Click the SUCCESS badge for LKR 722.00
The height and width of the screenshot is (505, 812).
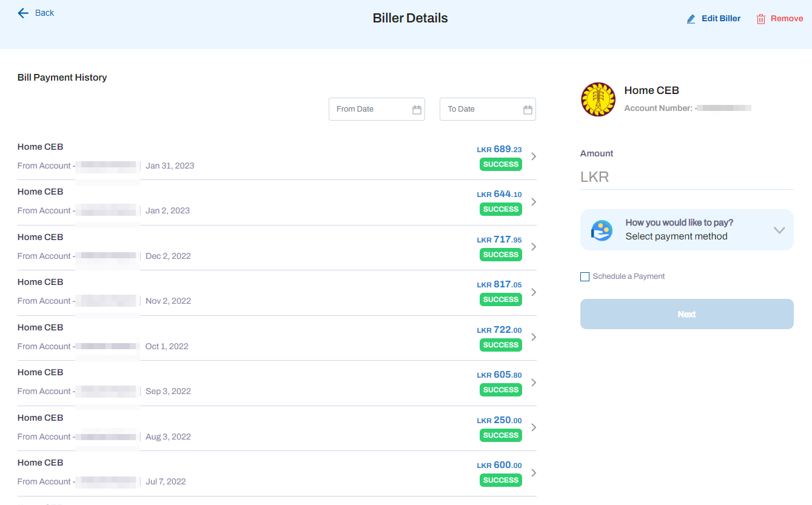click(501, 345)
